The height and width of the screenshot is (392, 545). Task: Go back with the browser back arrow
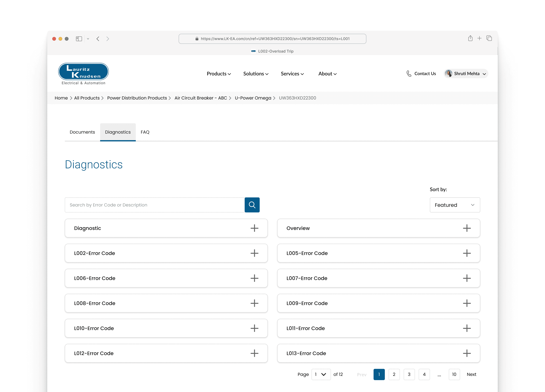coord(98,39)
